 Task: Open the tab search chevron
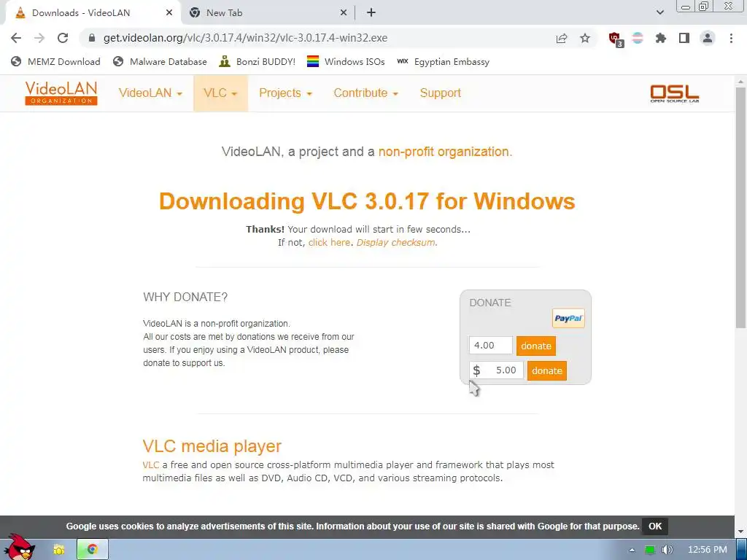pos(659,13)
